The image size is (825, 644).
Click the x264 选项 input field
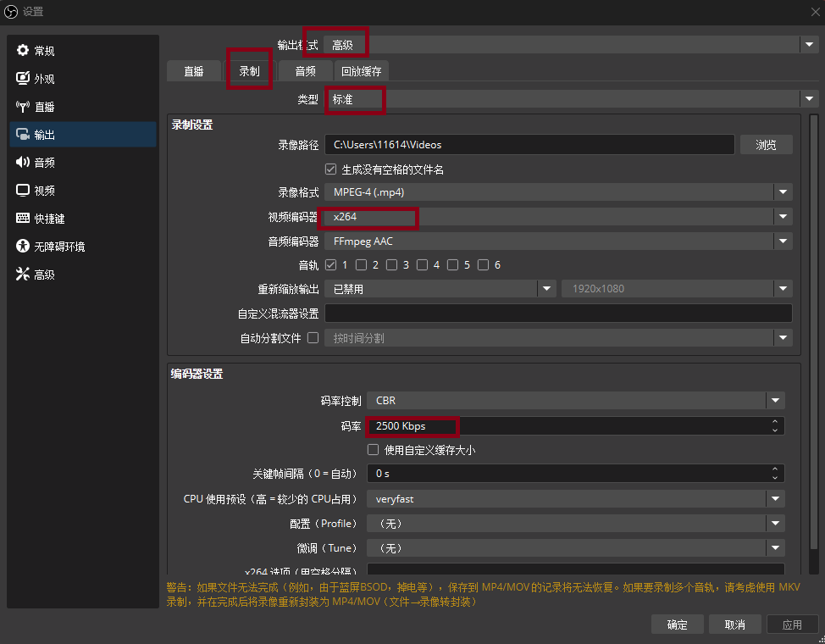[576, 569]
